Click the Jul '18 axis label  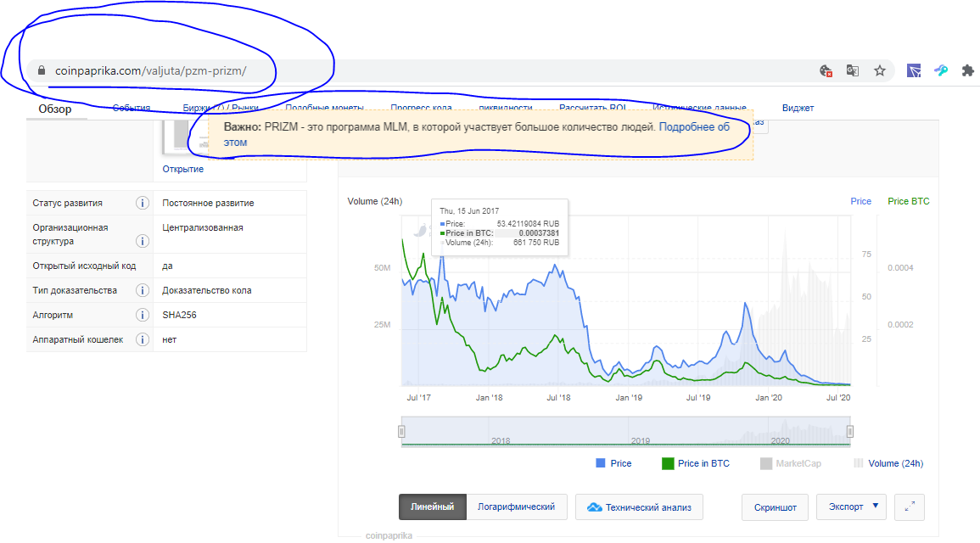pos(559,397)
